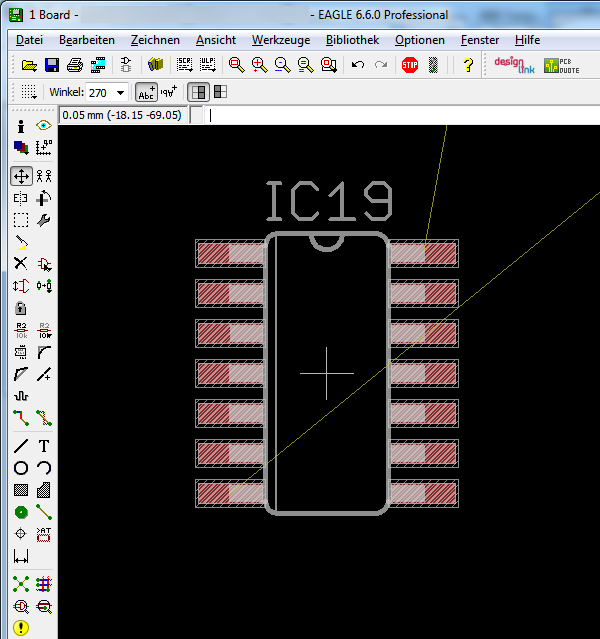Click Zoom to fit magnifier icon

pos(236,65)
